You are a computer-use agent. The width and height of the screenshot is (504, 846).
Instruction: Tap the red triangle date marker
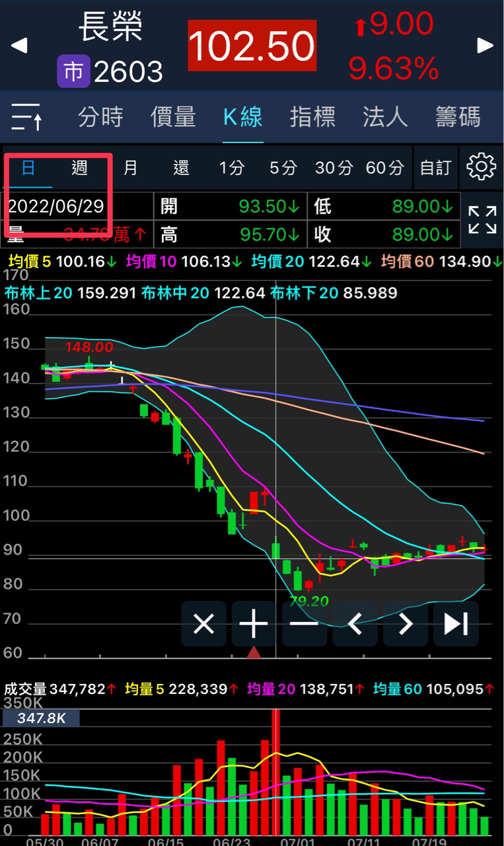click(x=254, y=652)
